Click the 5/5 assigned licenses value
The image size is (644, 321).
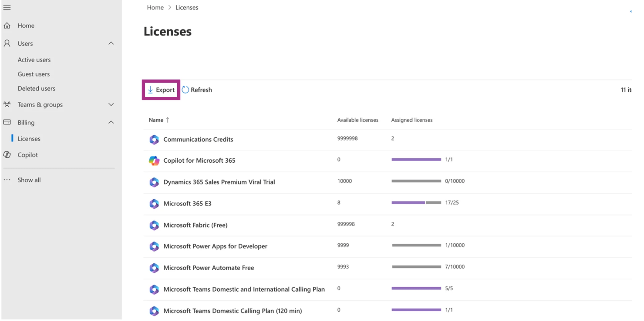click(449, 288)
